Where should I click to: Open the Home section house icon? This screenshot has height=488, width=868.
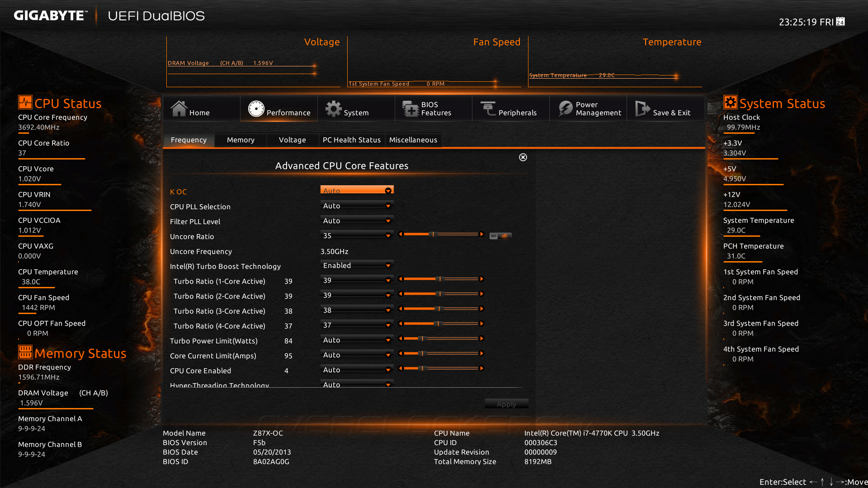tap(179, 108)
